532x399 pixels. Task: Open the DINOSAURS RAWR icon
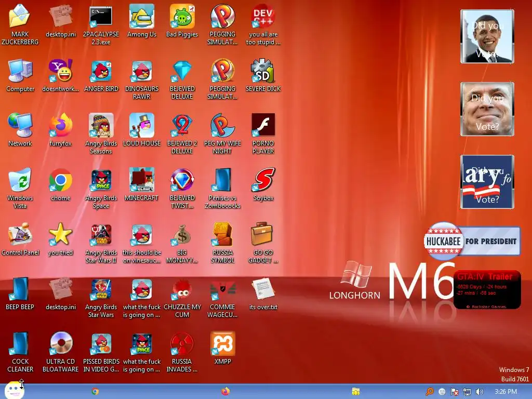pos(141,71)
